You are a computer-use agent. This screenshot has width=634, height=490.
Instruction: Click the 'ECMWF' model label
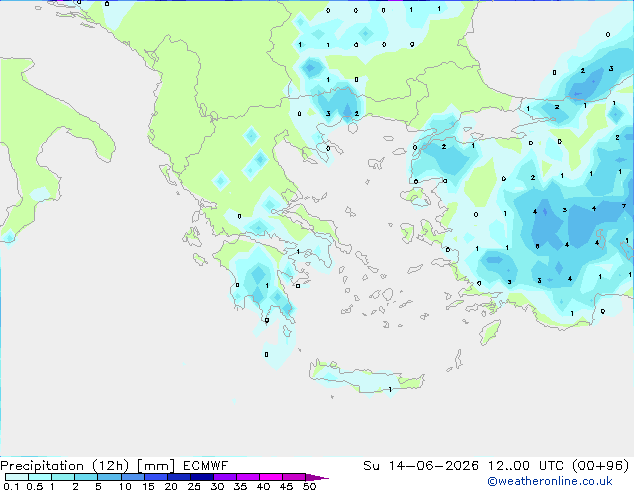click(x=205, y=466)
